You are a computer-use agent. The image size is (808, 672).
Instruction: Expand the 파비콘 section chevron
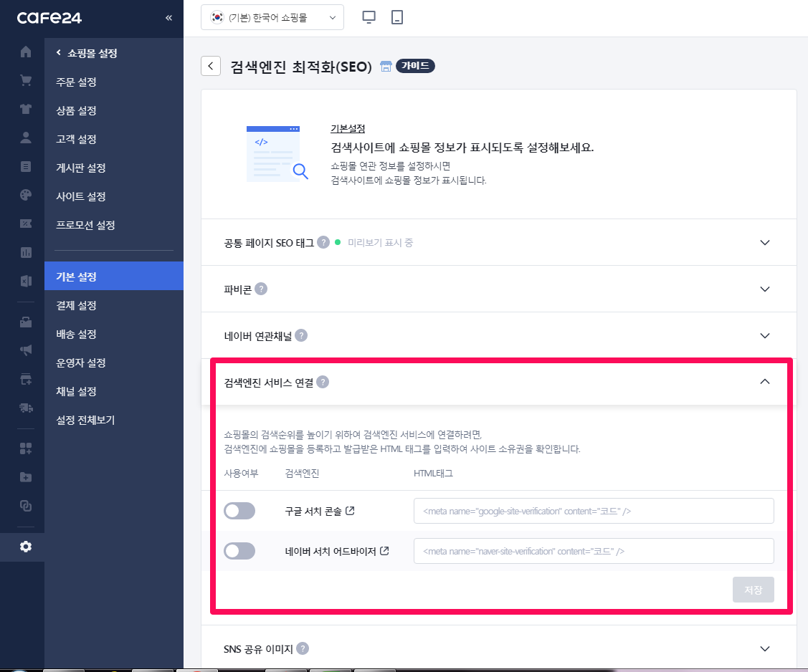[x=765, y=289]
